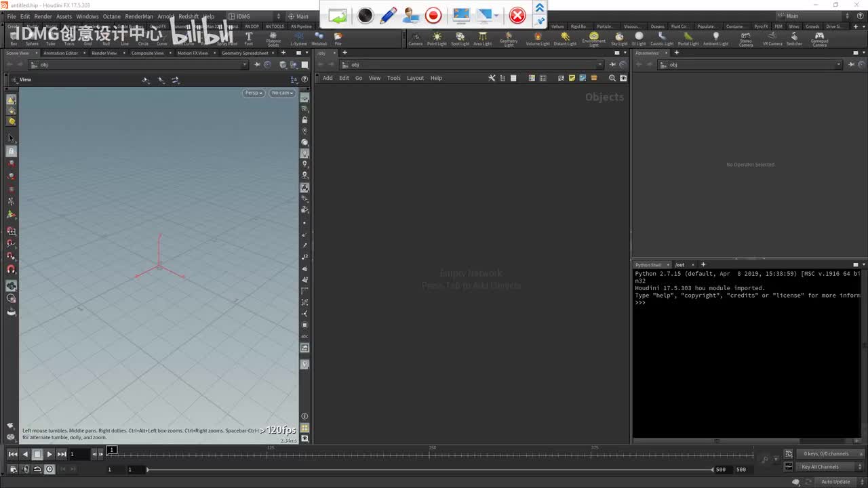The height and width of the screenshot is (488, 868).
Task: Open the Persp viewport dropdown
Action: (x=253, y=93)
